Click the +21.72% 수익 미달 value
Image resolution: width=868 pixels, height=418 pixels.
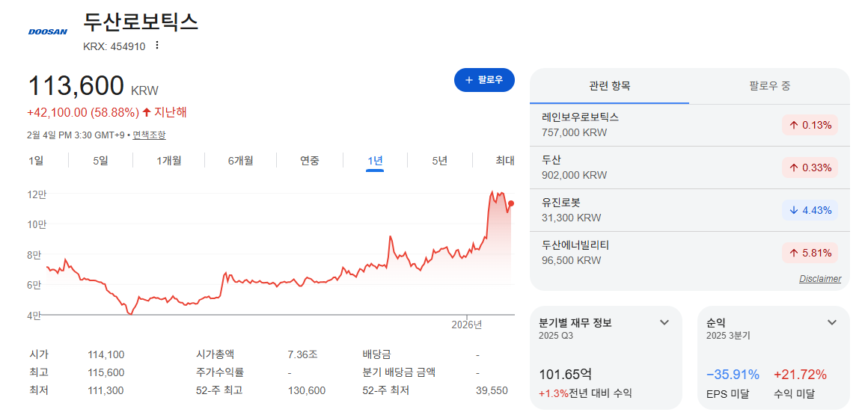point(800,375)
